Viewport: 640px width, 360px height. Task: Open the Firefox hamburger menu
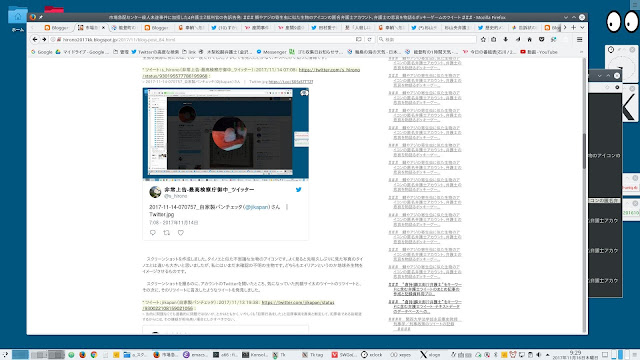coord(579,40)
